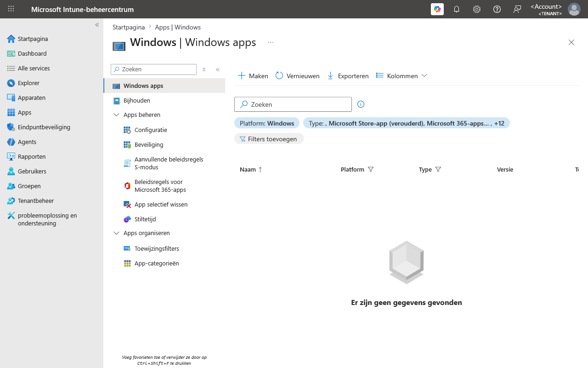Screen dimensions: 588x368
Task: Open Tenantbeheer in the sidebar
Action: (51, 201)
